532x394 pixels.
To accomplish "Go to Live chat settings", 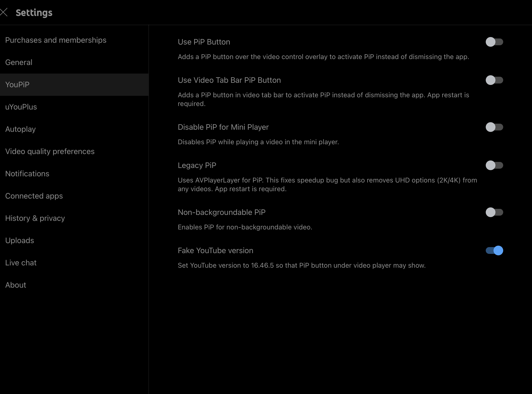I will (x=21, y=263).
